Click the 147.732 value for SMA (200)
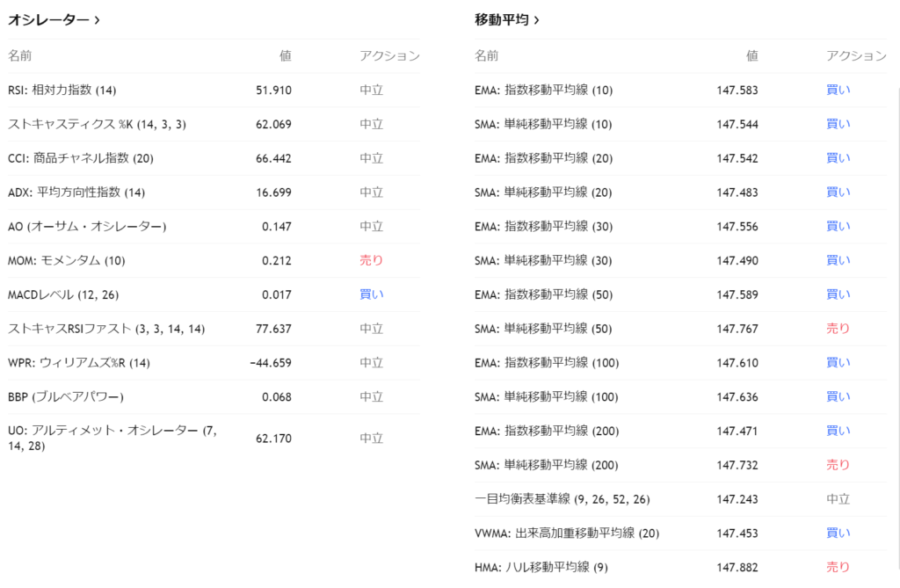 tap(737, 465)
